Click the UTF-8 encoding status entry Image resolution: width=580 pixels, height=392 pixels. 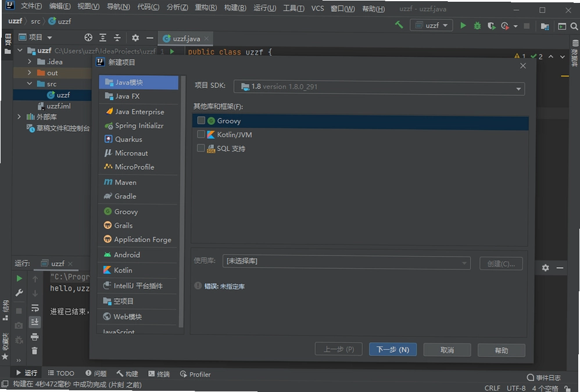(516, 388)
